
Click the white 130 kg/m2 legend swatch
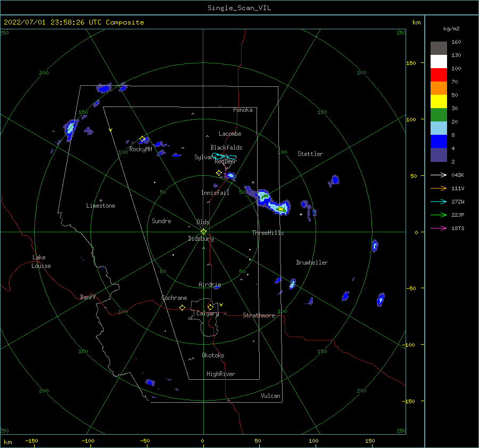click(439, 61)
